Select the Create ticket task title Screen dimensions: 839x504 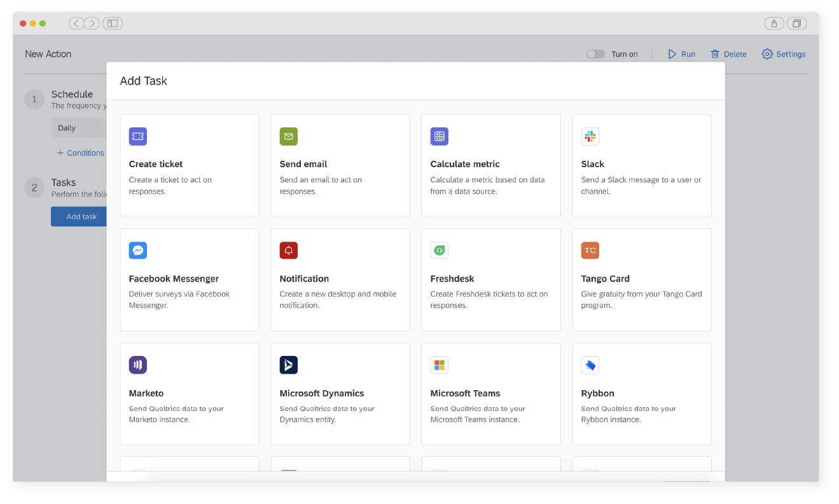pos(156,164)
